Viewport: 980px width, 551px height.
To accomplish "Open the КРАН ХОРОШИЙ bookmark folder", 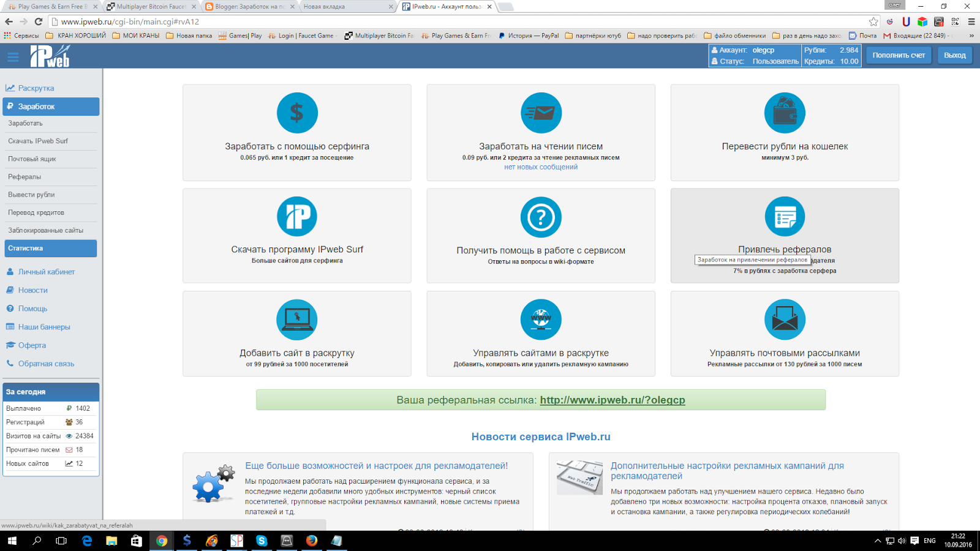I will pyautogui.click(x=76, y=36).
